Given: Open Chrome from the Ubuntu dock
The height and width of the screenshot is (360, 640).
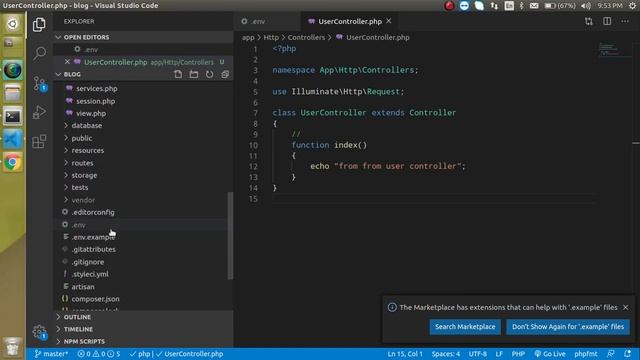Looking at the screenshot, I should [x=13, y=162].
